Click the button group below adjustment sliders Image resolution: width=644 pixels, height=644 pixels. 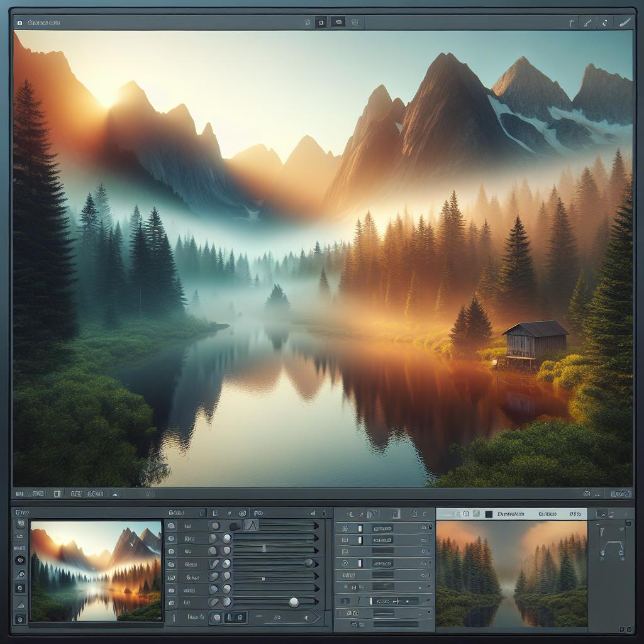[230, 618]
